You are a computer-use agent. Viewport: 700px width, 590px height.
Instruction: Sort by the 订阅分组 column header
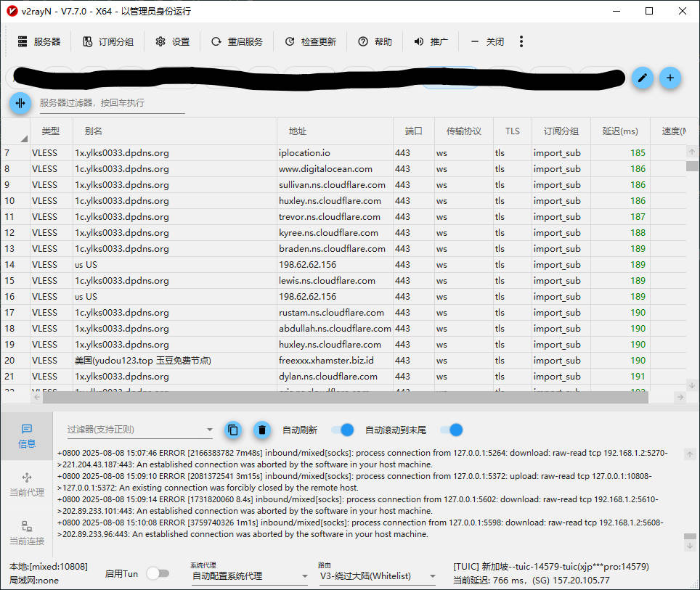click(x=561, y=131)
